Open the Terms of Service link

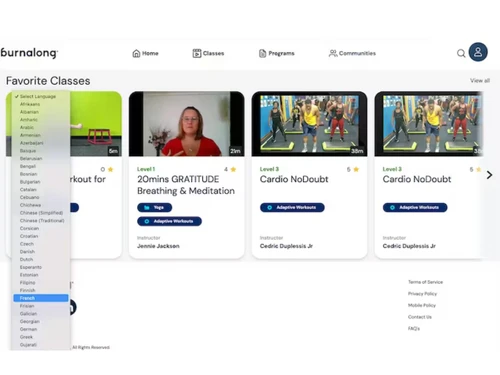[425, 282]
